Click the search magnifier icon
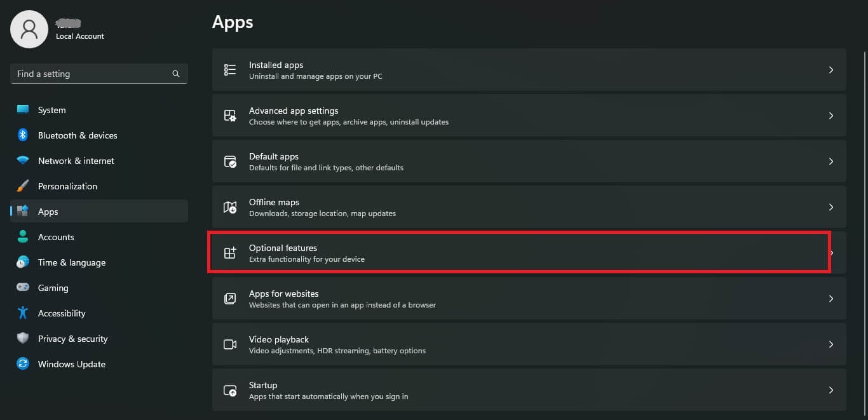The height and width of the screenshot is (420, 868). pyautogui.click(x=176, y=74)
